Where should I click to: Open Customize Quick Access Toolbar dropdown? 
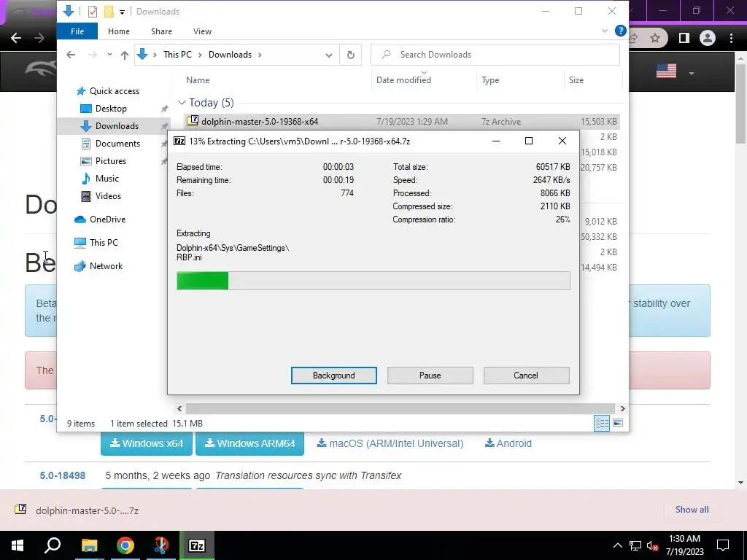(x=122, y=12)
